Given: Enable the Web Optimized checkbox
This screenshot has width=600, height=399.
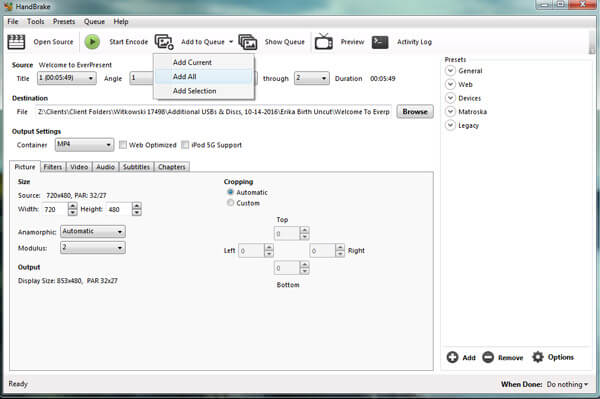Looking at the screenshot, I should [123, 145].
